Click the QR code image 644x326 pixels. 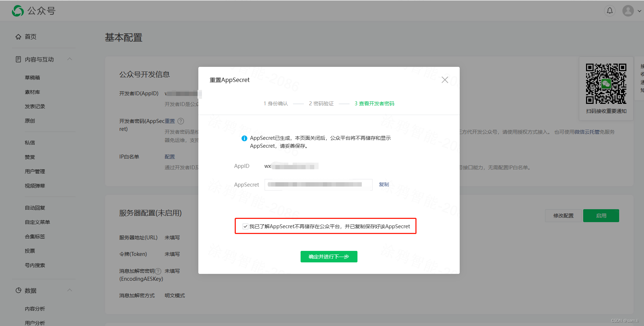(606, 84)
